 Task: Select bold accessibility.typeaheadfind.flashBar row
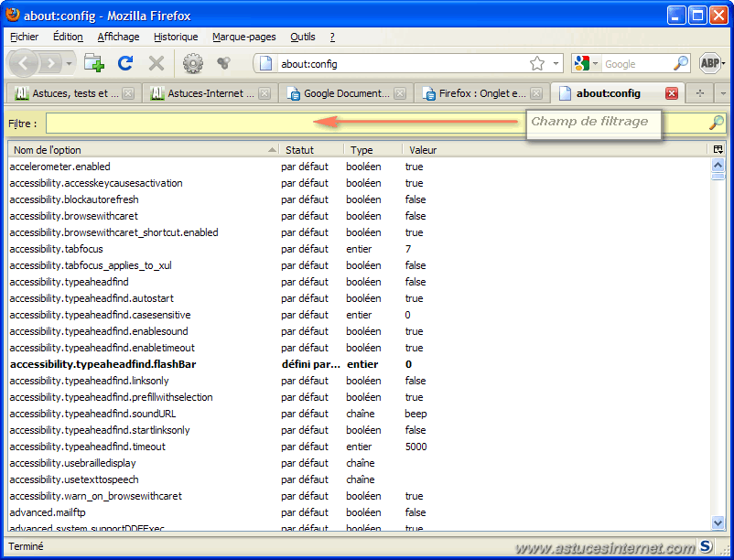360,364
